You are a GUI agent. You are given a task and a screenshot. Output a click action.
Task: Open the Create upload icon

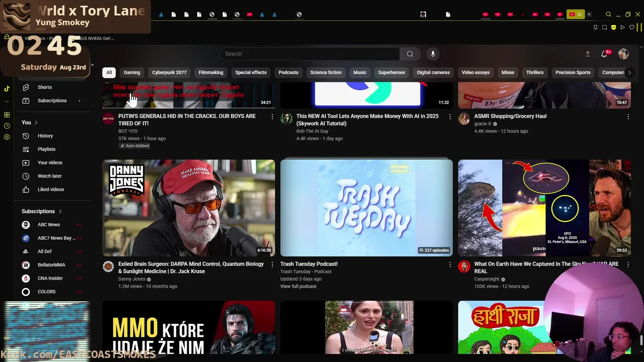(x=588, y=54)
